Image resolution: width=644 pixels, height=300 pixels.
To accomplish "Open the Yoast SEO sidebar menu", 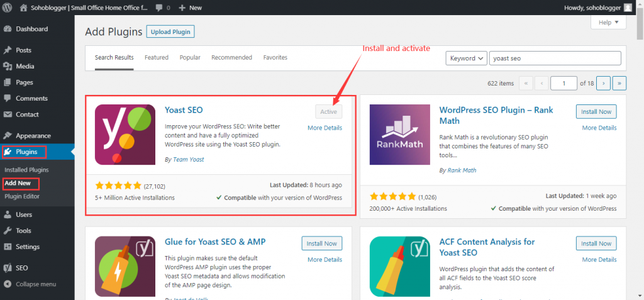I will (x=21, y=267).
